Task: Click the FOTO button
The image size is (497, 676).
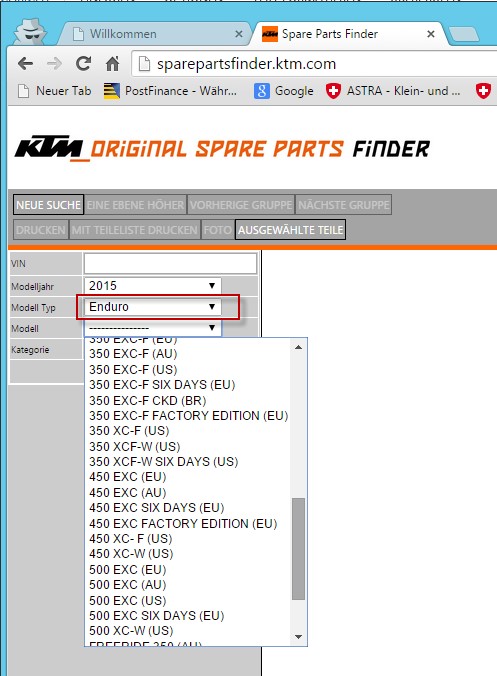Action: click(x=217, y=230)
